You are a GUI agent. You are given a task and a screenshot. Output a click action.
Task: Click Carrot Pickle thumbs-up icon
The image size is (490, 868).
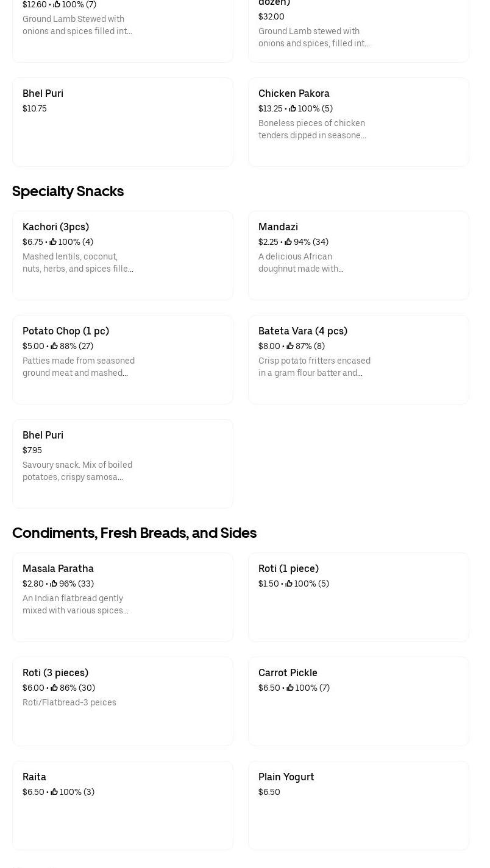[290, 688]
